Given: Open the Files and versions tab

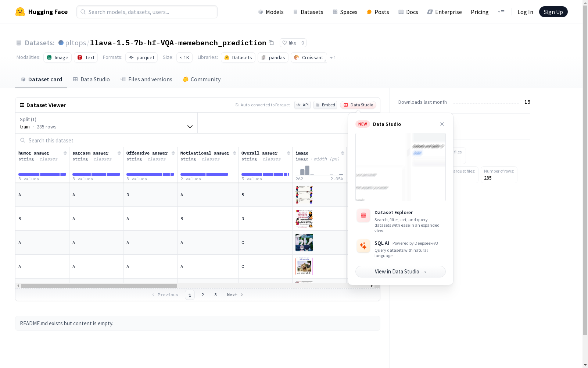Looking at the screenshot, I should (146, 79).
